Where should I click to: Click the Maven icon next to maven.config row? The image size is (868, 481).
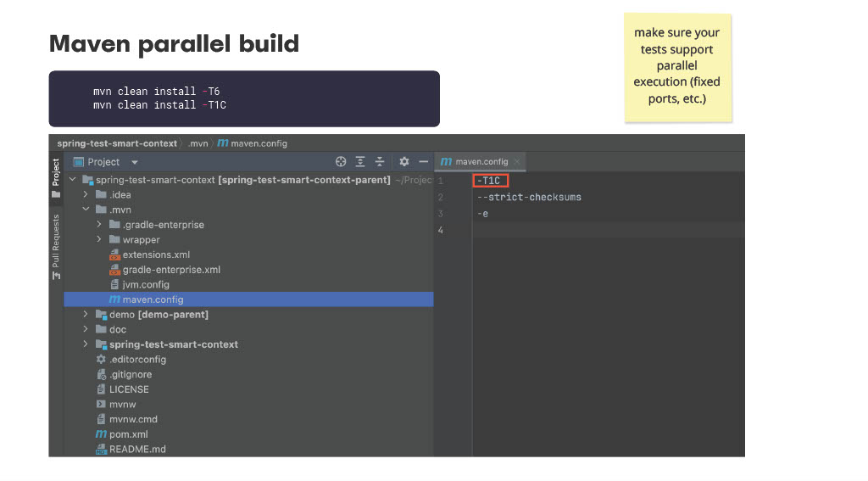click(x=114, y=299)
